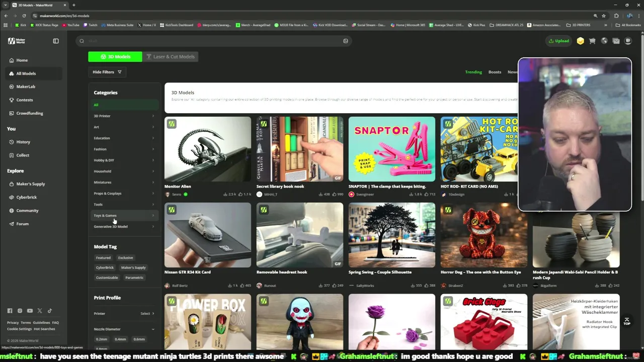
Task: Open Cookie Settings footer link
Action: (x=19, y=329)
